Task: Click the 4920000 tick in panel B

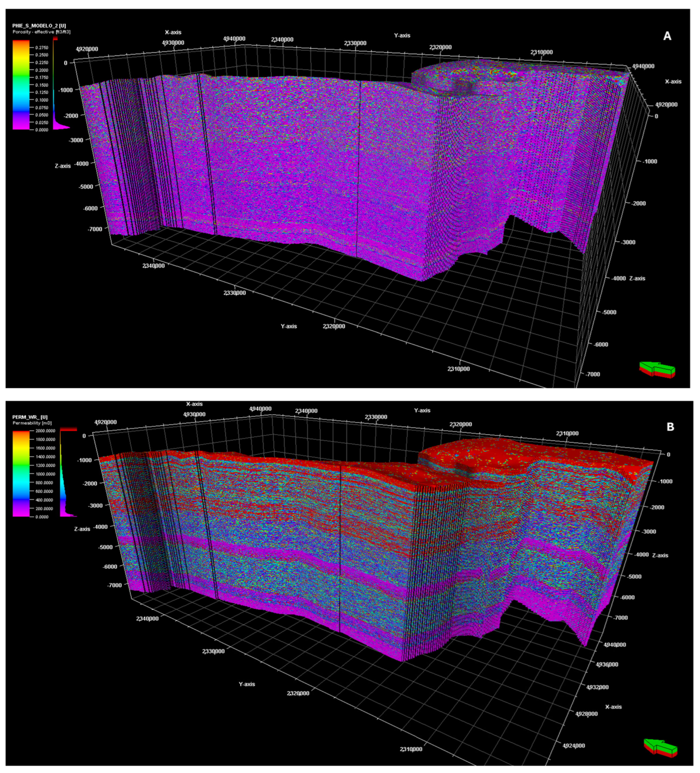Action: pos(105,422)
